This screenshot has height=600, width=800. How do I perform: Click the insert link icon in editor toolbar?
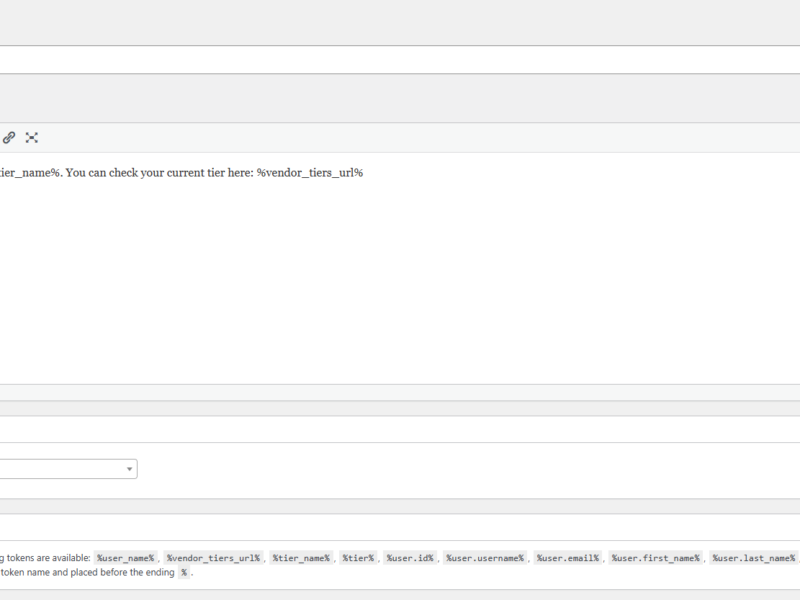(x=9, y=138)
